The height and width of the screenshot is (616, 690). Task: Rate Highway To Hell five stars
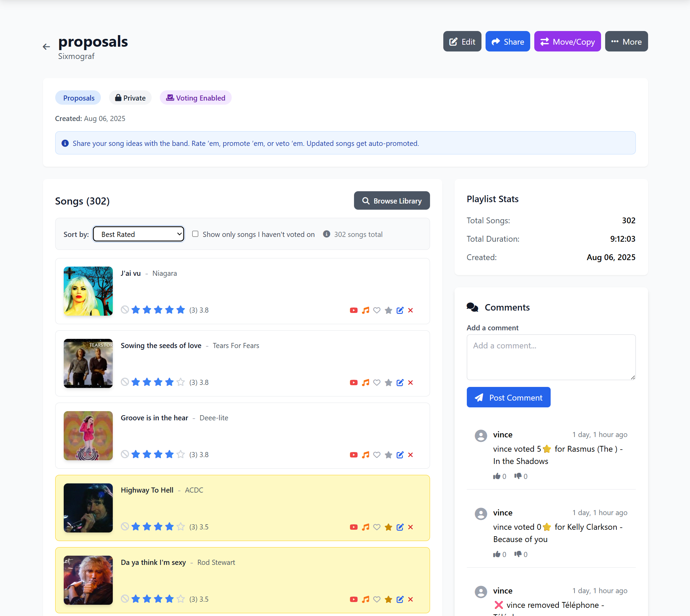pyautogui.click(x=180, y=526)
